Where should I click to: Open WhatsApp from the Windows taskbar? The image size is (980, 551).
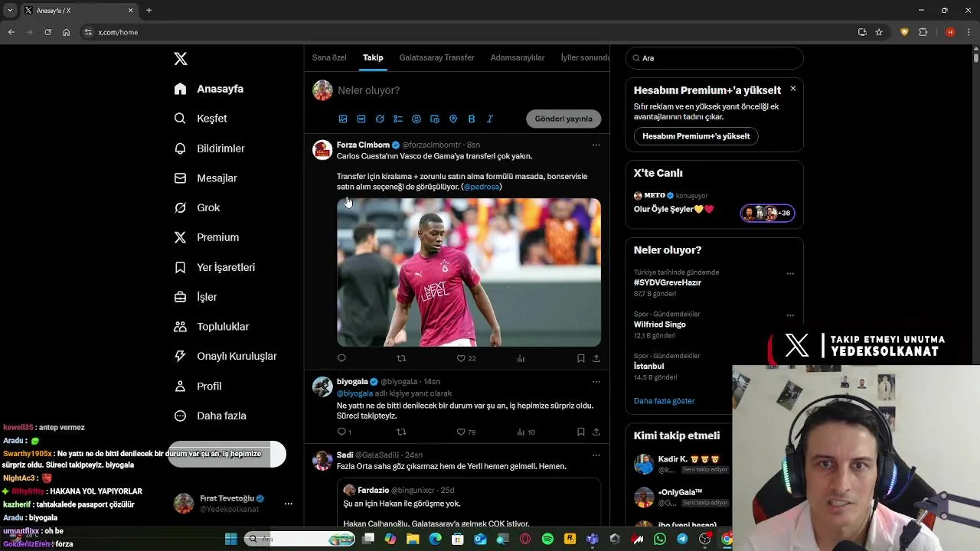click(660, 539)
